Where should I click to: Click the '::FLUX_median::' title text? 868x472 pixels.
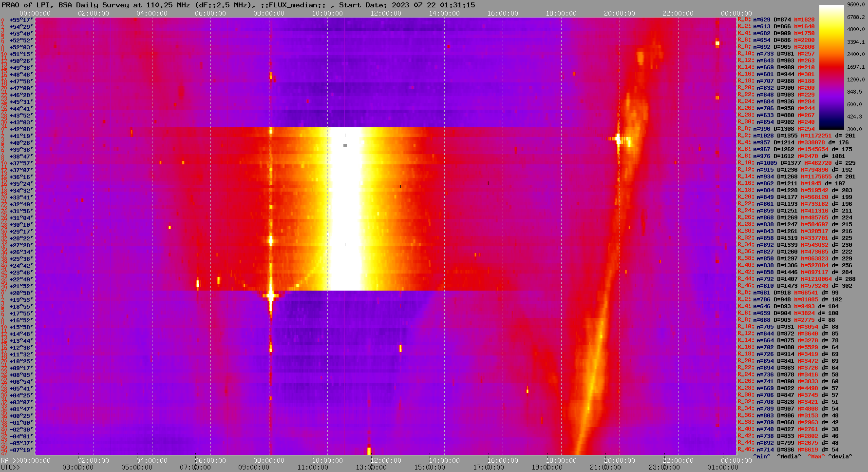[293, 5]
